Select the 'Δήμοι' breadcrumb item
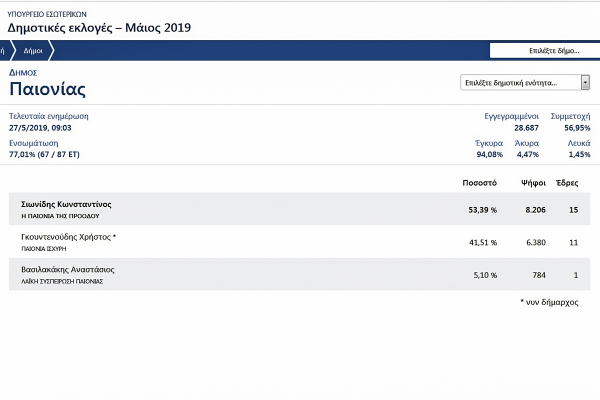The height and width of the screenshot is (400, 600). 33,50
